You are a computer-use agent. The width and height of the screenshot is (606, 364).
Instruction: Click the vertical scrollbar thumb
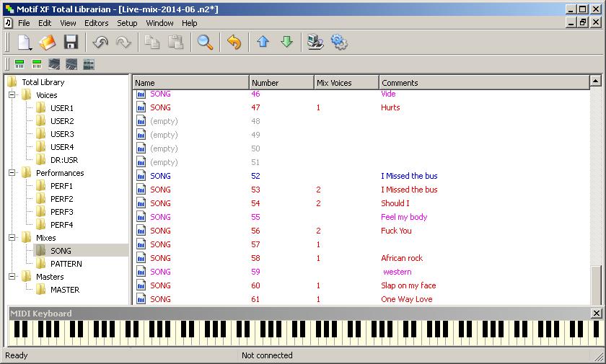[x=596, y=285]
